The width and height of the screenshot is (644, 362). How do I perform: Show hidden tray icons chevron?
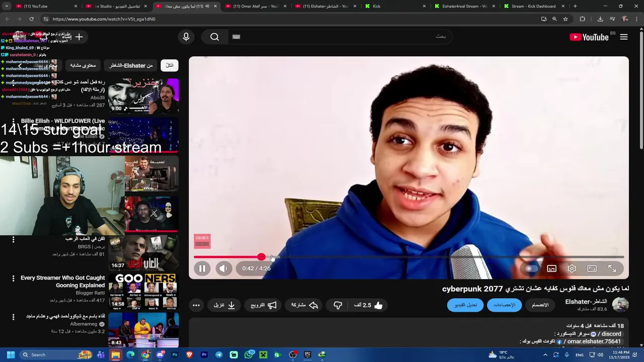click(x=545, y=355)
